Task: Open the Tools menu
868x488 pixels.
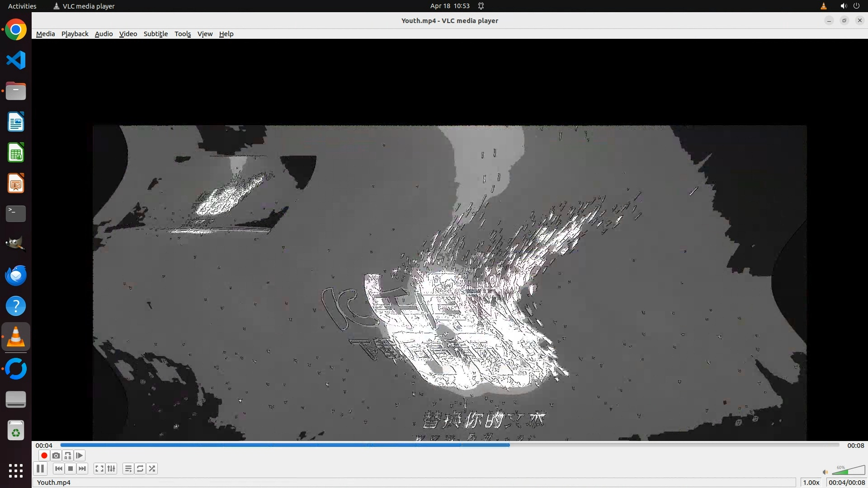Action: tap(183, 34)
